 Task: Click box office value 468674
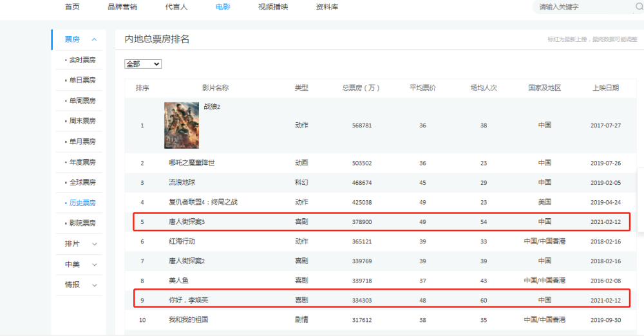point(362,183)
